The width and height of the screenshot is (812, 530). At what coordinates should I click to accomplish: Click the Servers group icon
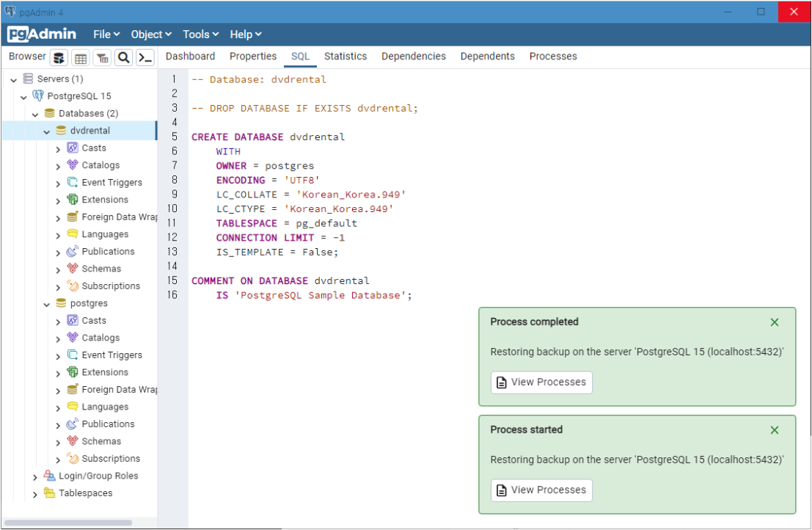pos(29,79)
